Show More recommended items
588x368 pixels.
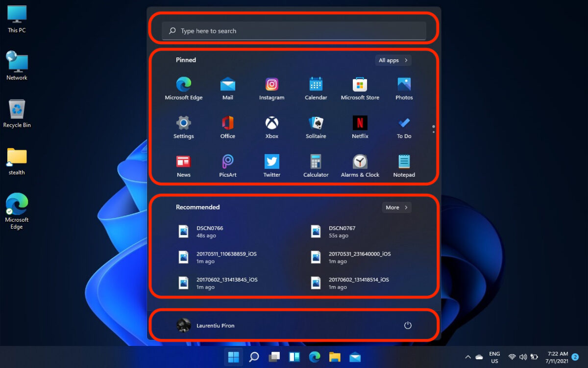[x=396, y=207]
